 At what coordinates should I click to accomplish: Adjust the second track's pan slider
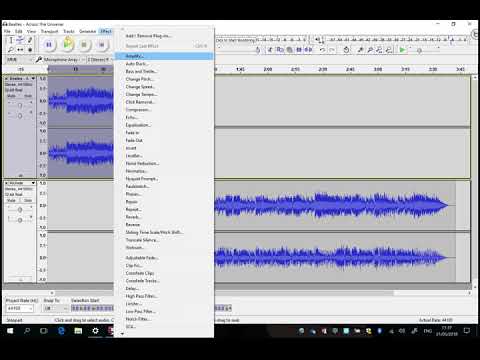pos(20,220)
